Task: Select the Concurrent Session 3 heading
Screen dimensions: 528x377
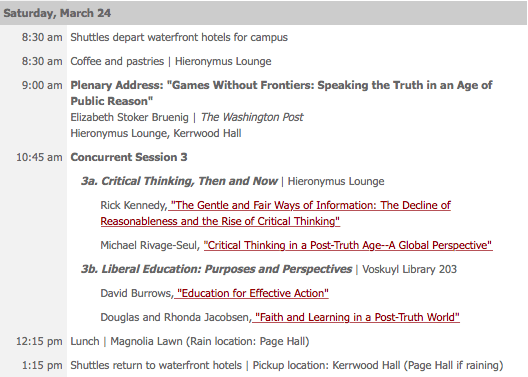Action: coord(129,157)
